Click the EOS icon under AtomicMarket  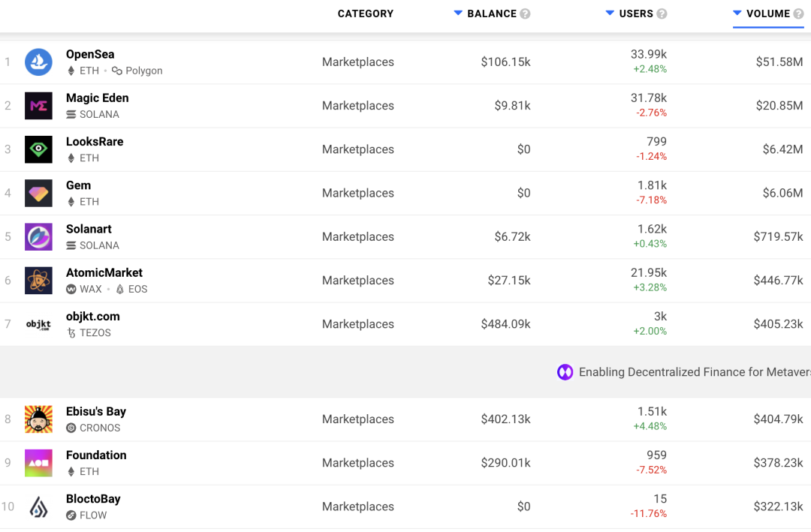click(120, 289)
